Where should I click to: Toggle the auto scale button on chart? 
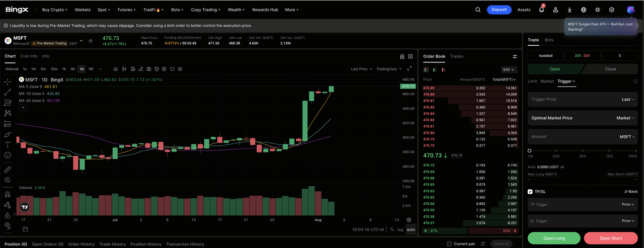point(411,229)
